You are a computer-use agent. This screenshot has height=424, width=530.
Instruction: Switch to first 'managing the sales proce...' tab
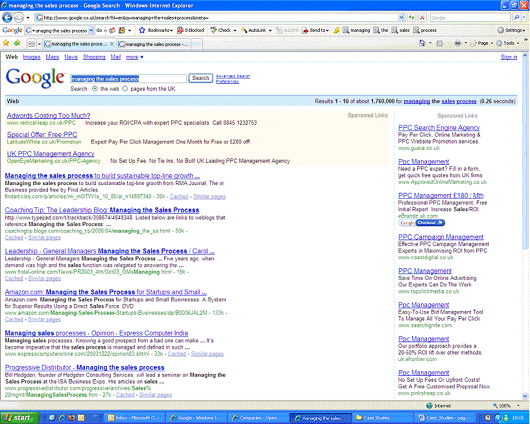pyautogui.click(x=79, y=44)
